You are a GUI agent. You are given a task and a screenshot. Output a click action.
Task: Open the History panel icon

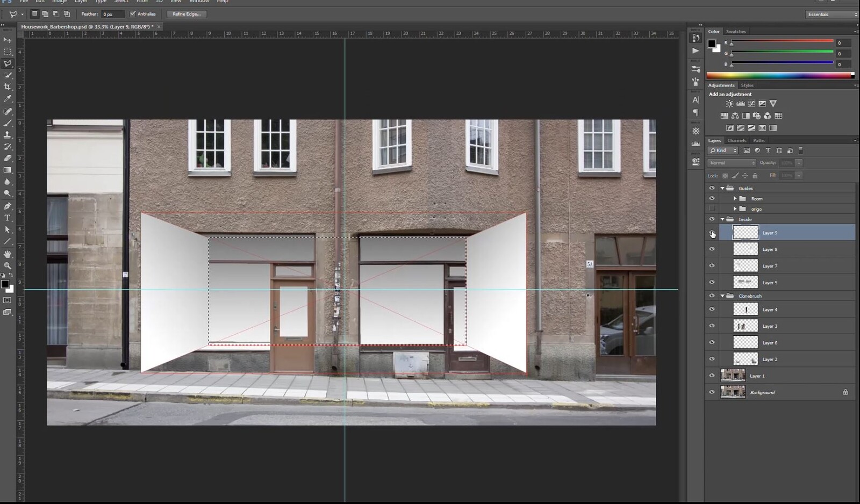pos(696,38)
